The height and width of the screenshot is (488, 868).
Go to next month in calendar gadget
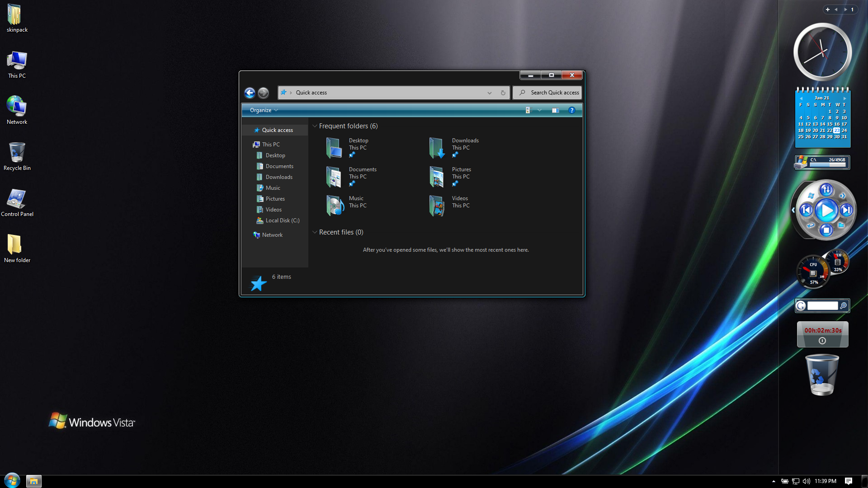pyautogui.click(x=844, y=98)
